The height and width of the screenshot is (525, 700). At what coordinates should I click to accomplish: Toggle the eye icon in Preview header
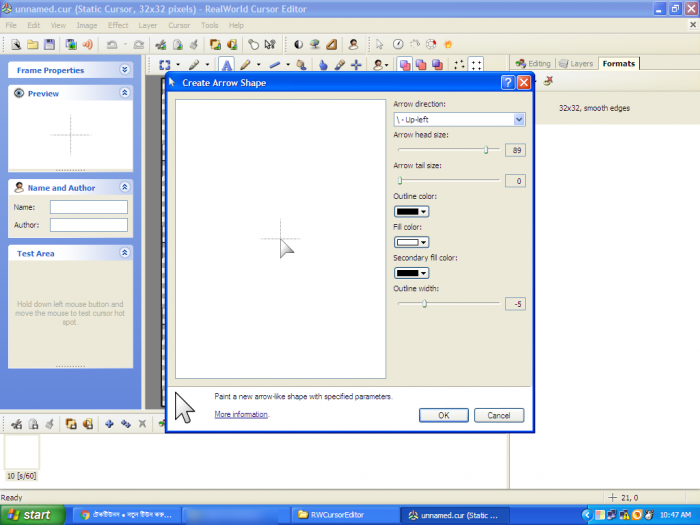(x=19, y=93)
